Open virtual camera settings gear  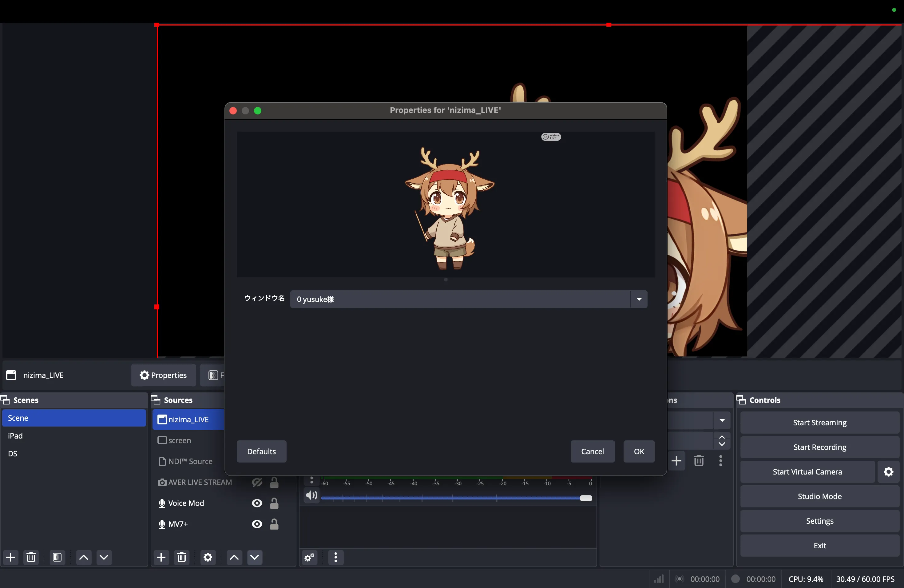tap(888, 472)
